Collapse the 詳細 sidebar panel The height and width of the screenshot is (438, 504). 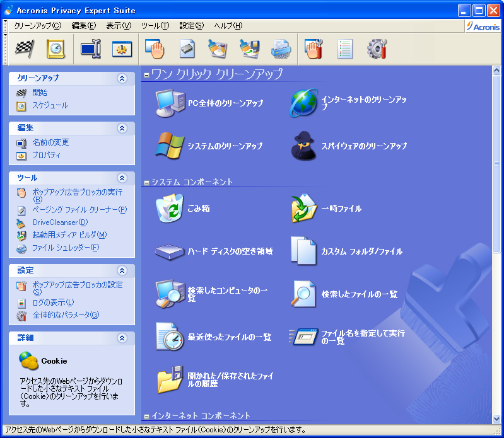(x=122, y=338)
